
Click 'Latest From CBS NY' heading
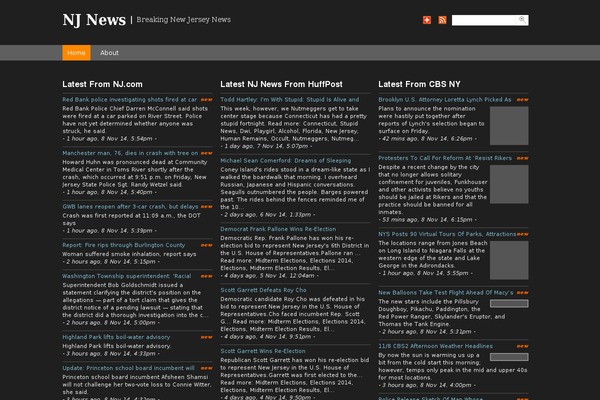coord(419,84)
